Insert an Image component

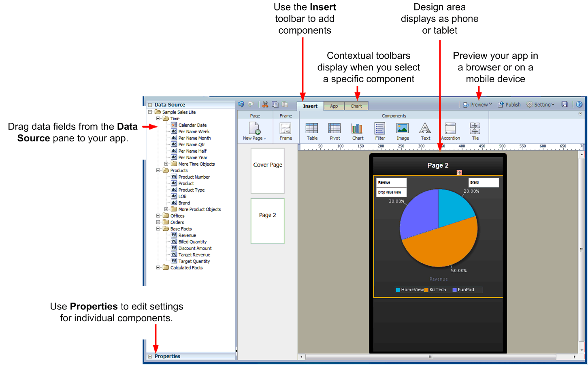[x=403, y=131]
